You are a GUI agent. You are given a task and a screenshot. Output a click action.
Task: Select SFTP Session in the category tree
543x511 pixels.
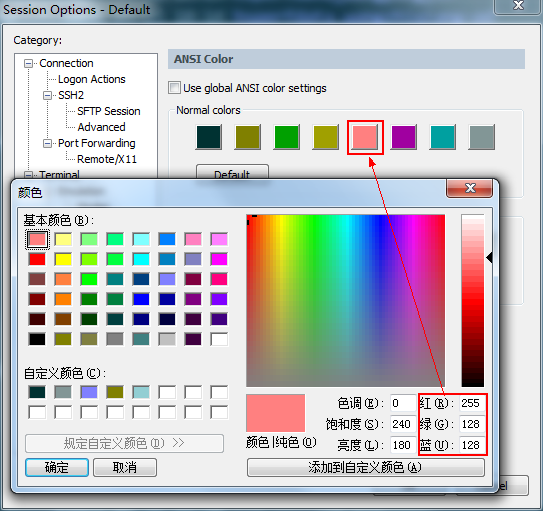click(x=108, y=111)
